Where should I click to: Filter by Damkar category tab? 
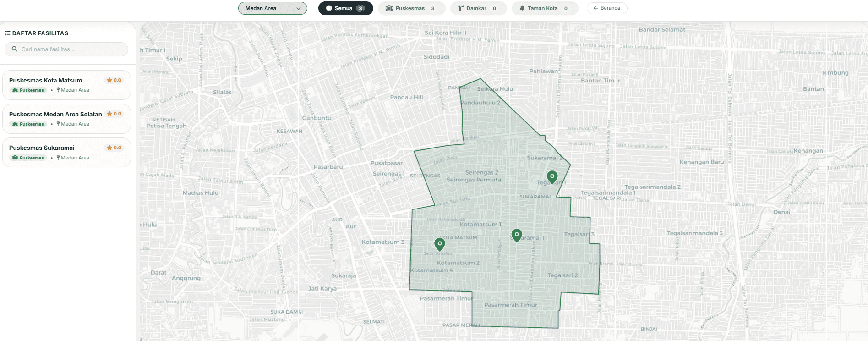coord(478,8)
